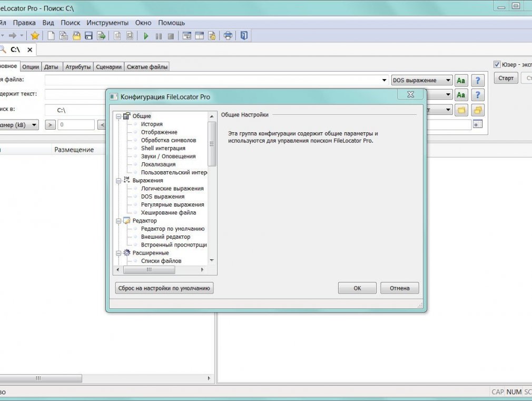The image size is (532, 401).
Task: Export results with green arrow icon
Action: [101, 36]
